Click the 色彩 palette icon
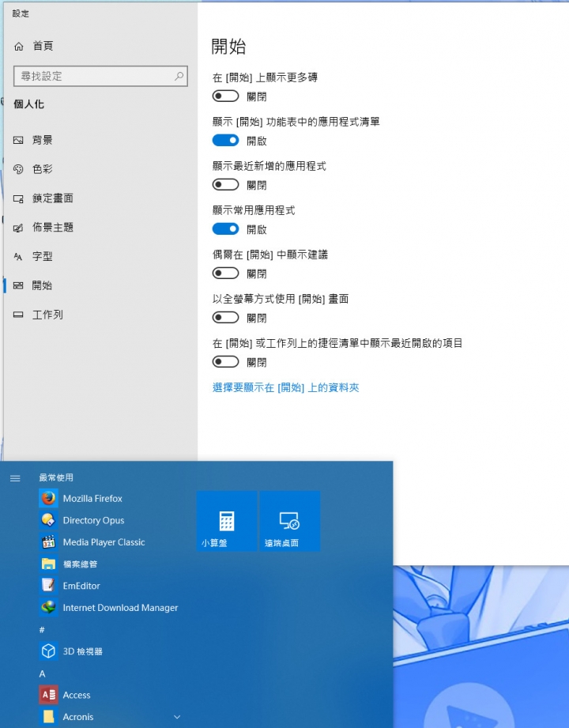The height and width of the screenshot is (728, 569). coord(18,169)
